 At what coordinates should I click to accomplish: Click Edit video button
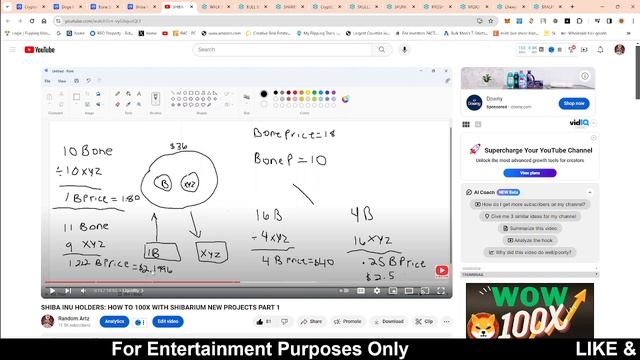168,322
